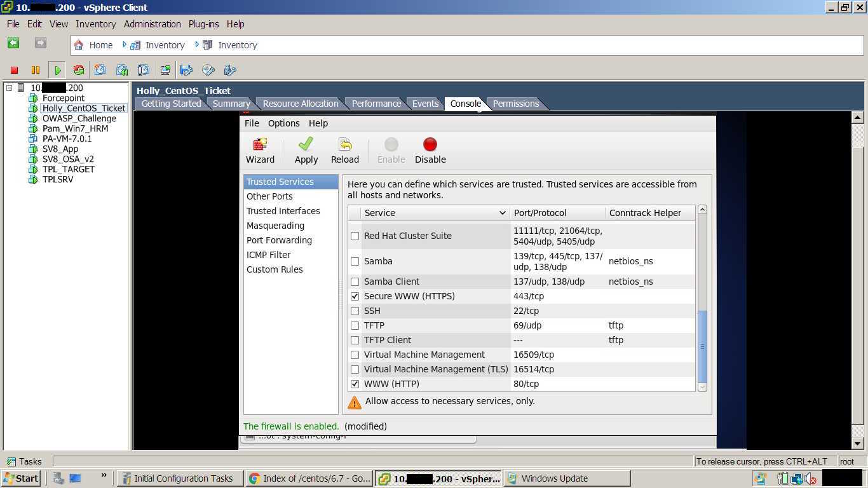The image size is (868, 488).
Task: Select Pam_Win7_HRM in inventory tree
Action: tap(75, 128)
